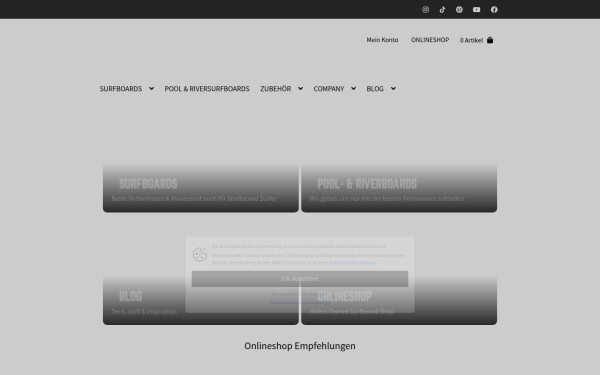Open the COMPANY menu item

pyautogui.click(x=329, y=89)
